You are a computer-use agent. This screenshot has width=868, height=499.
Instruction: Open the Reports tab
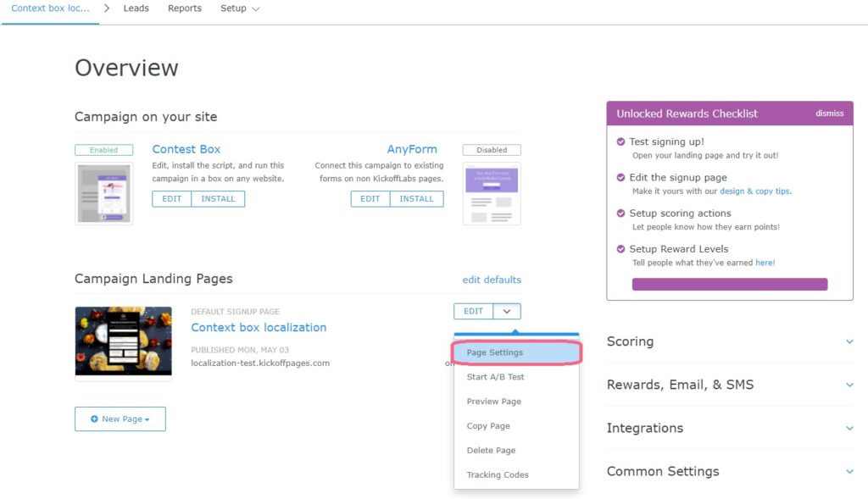pyautogui.click(x=184, y=8)
